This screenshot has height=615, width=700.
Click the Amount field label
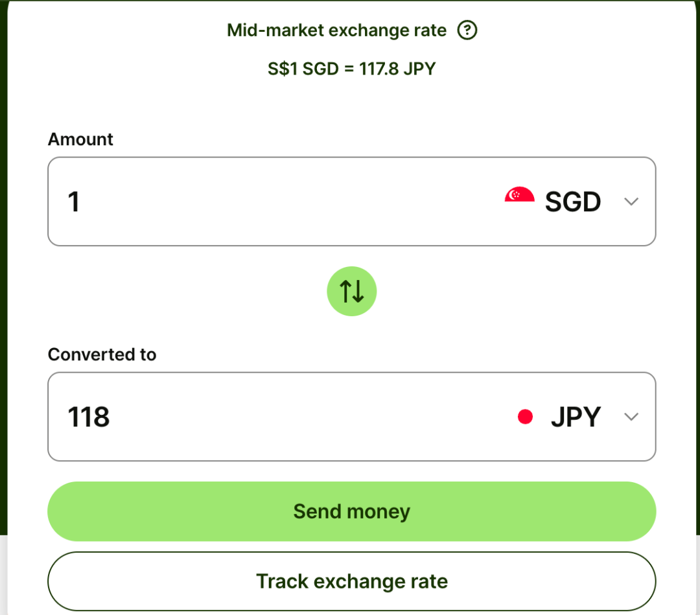click(x=80, y=139)
